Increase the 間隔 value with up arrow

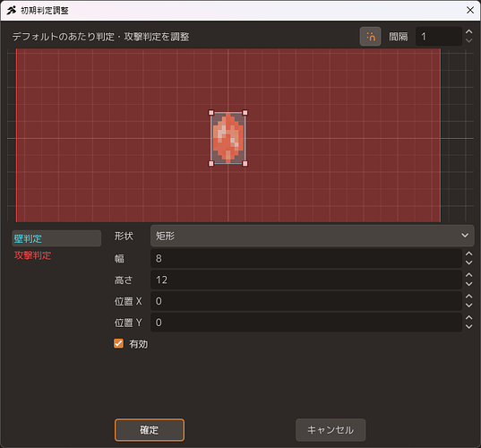click(x=468, y=32)
